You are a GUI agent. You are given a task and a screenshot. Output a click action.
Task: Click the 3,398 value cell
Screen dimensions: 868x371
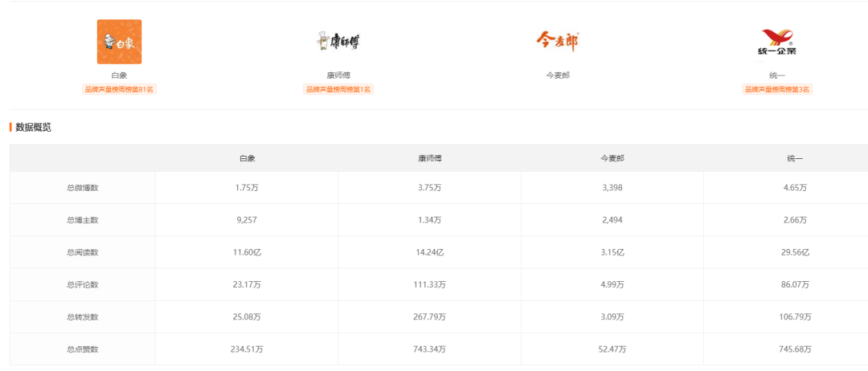612,188
